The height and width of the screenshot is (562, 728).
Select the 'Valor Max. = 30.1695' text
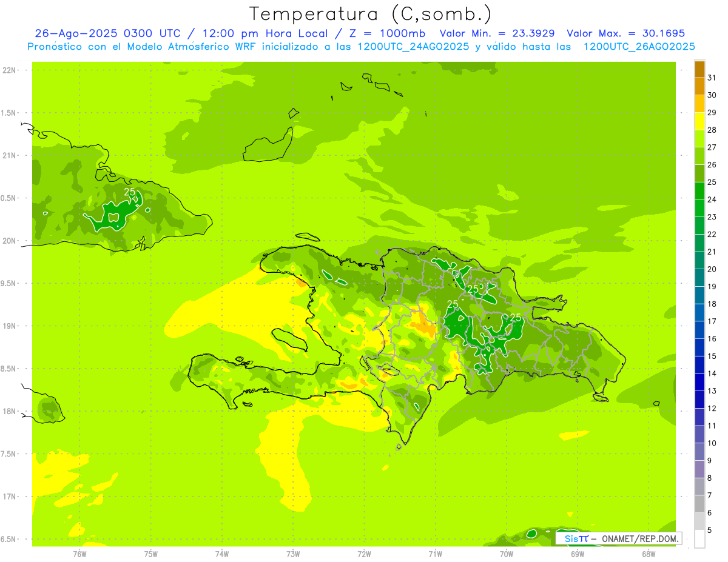click(625, 33)
